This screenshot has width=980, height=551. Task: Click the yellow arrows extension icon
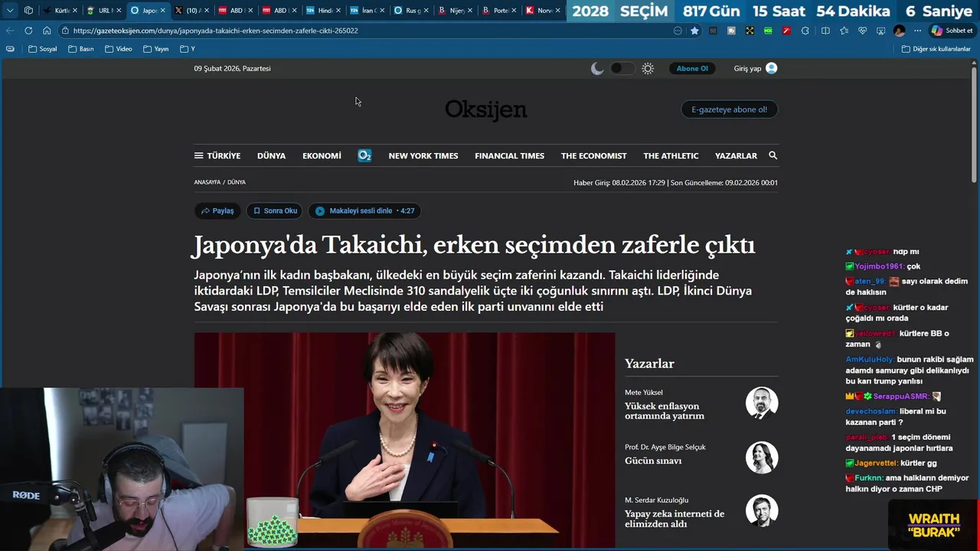(x=750, y=31)
